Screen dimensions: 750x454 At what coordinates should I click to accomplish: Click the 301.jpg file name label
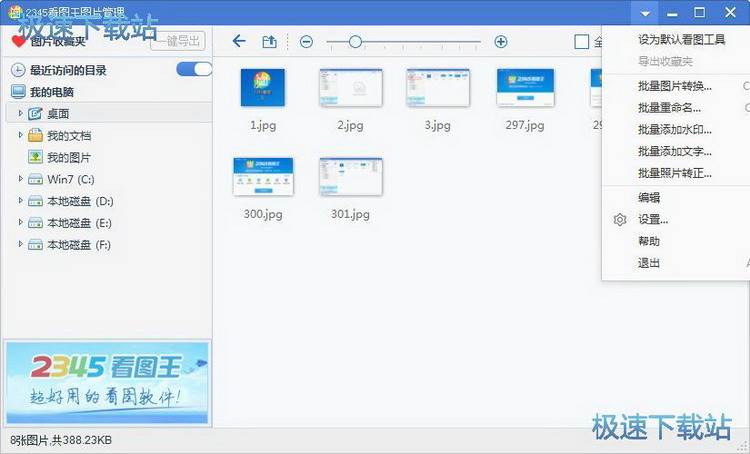pos(351,214)
